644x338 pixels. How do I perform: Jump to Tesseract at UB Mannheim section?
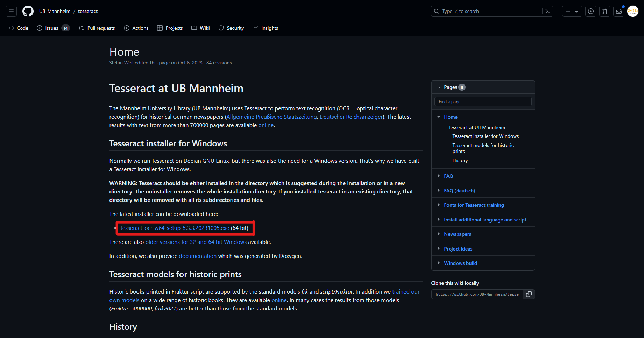(476, 127)
